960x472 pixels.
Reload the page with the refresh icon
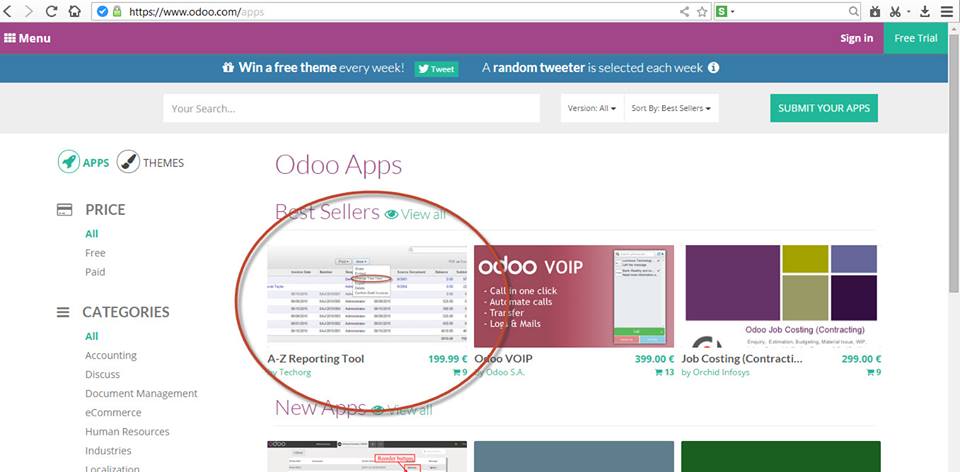click(51, 11)
